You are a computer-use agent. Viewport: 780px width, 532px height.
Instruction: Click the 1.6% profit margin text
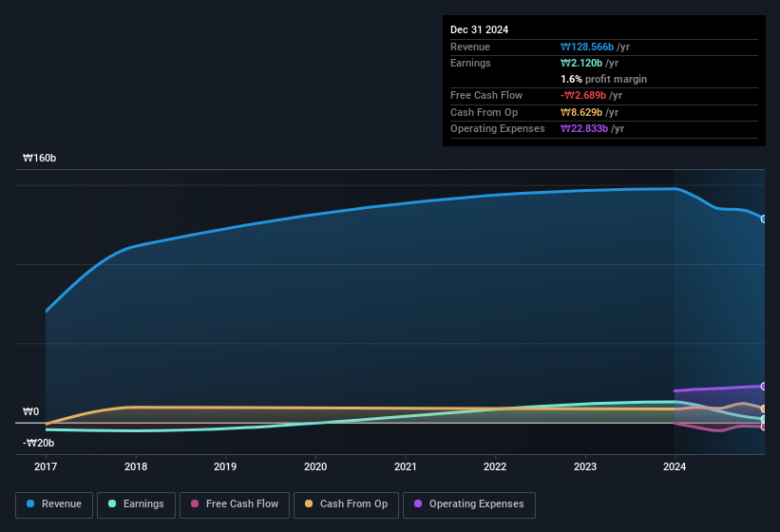(603, 79)
